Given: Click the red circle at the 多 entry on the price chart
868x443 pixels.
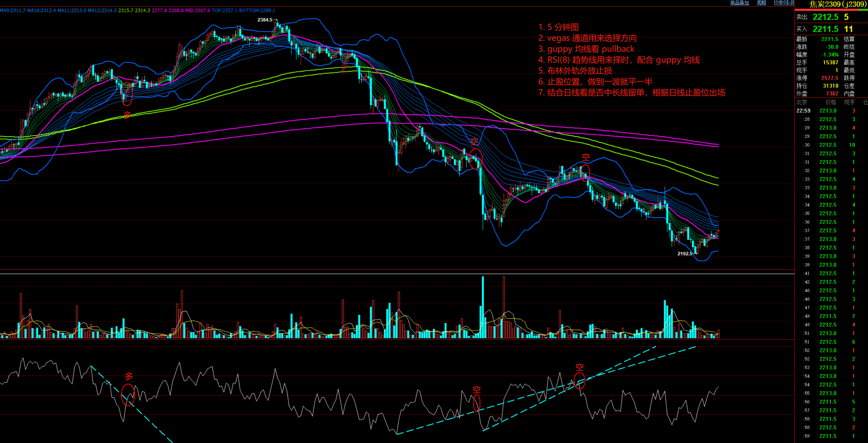Looking at the screenshot, I should pyautogui.click(x=127, y=94).
